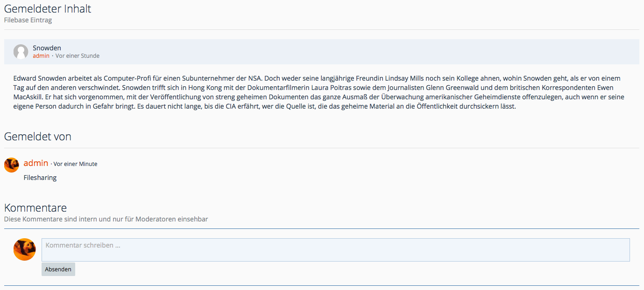Viewport: 644px width, 290px height.
Task: Submit the comment with Absenden
Action: (58, 269)
